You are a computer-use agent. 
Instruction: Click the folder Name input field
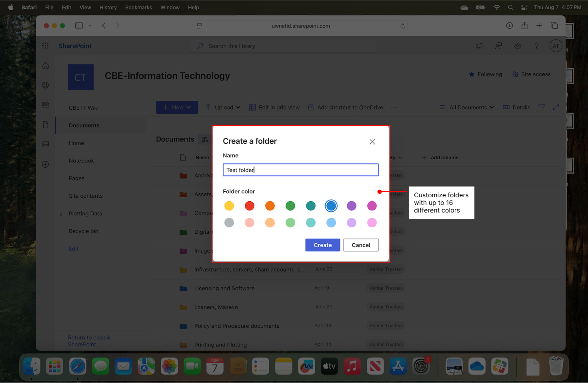tap(300, 170)
